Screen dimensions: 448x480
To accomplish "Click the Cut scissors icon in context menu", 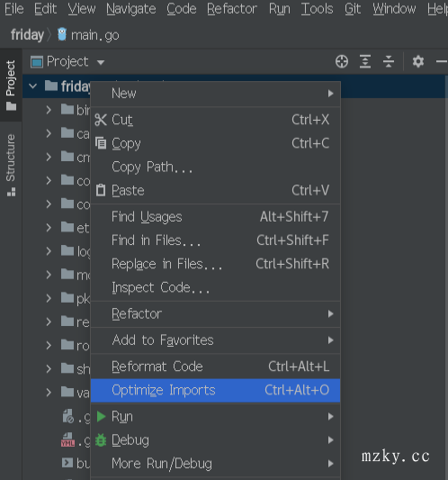I will click(x=101, y=120).
